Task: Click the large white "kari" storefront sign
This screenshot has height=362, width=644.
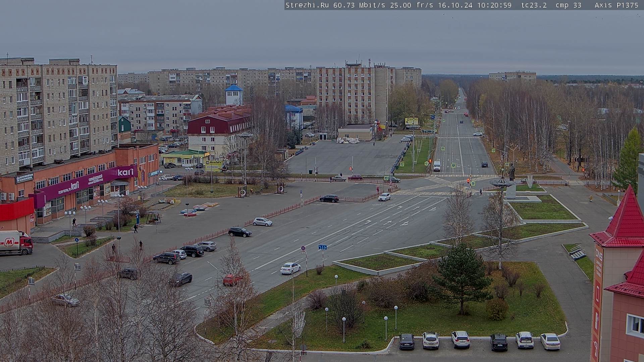Action: point(125,172)
